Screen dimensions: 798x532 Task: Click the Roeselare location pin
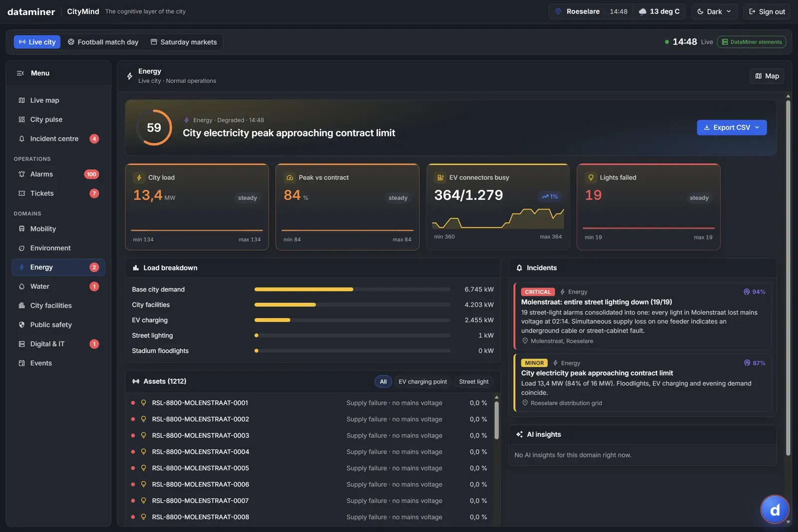[558, 11]
